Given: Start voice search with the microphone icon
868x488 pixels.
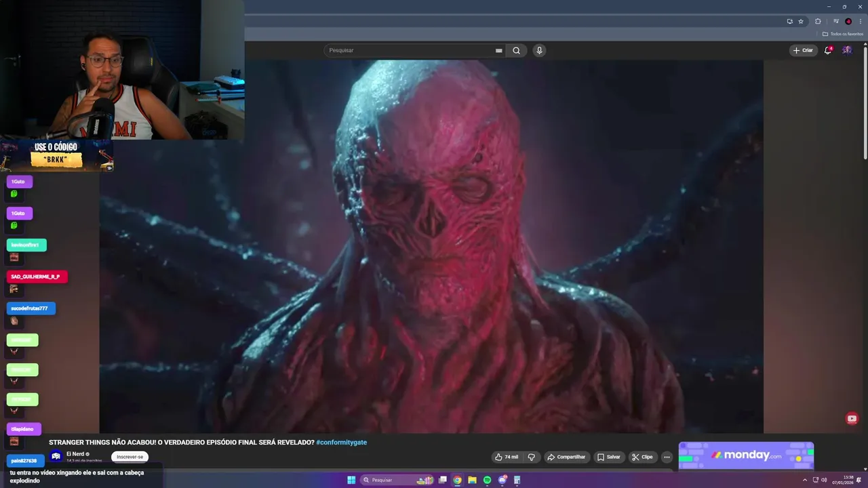Looking at the screenshot, I should [539, 50].
